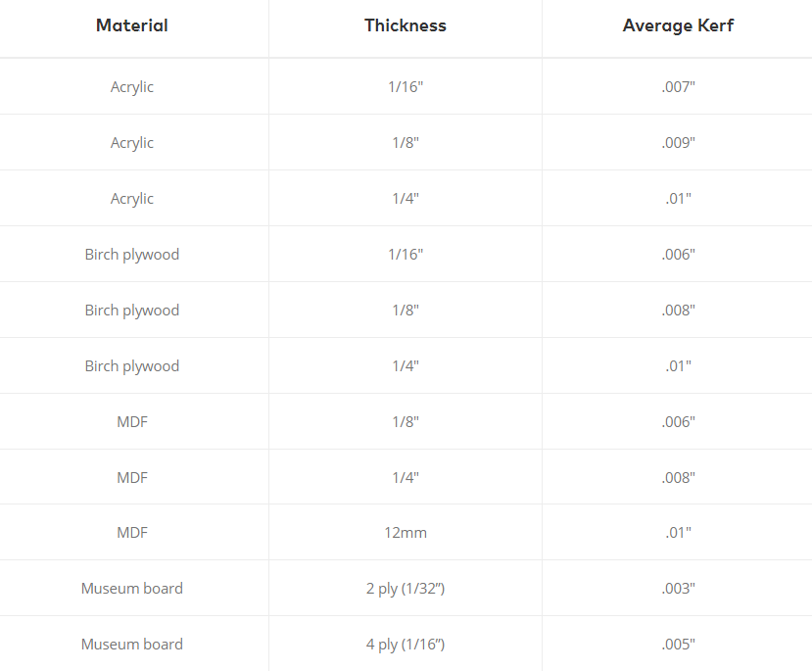The image size is (812, 671).
Task: Click the Average Kerf column header
Action: point(678,25)
